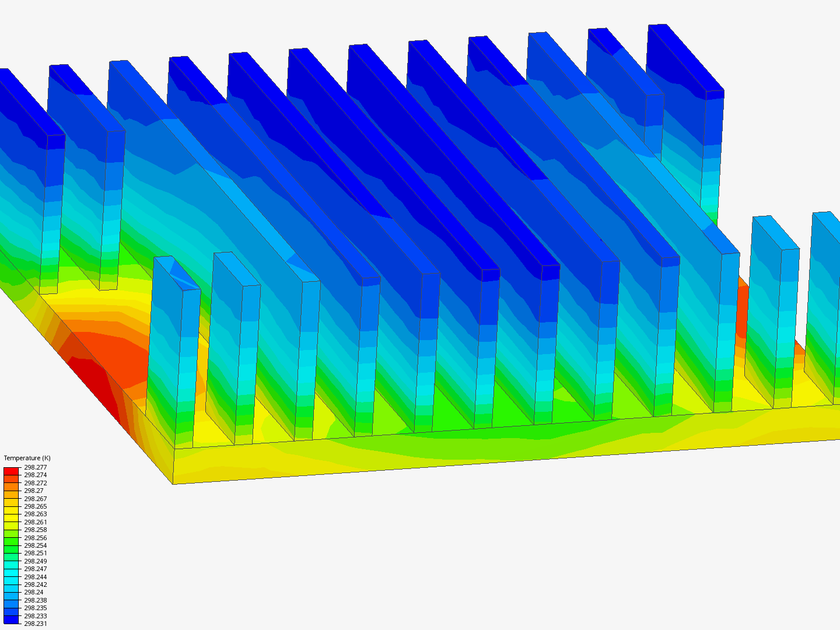
Task: Pick the blue swatch between 298.238 and 298.235
Action: pyautogui.click(x=12, y=604)
